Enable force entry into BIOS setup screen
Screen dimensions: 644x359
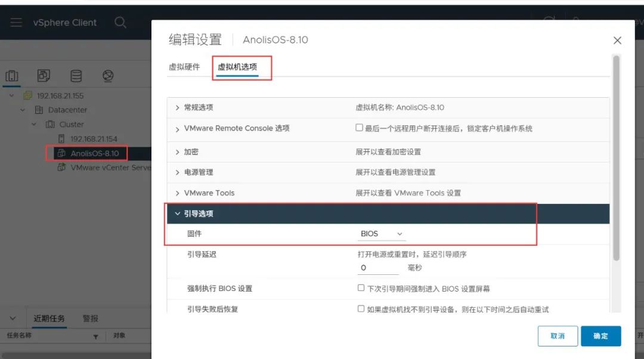click(361, 288)
